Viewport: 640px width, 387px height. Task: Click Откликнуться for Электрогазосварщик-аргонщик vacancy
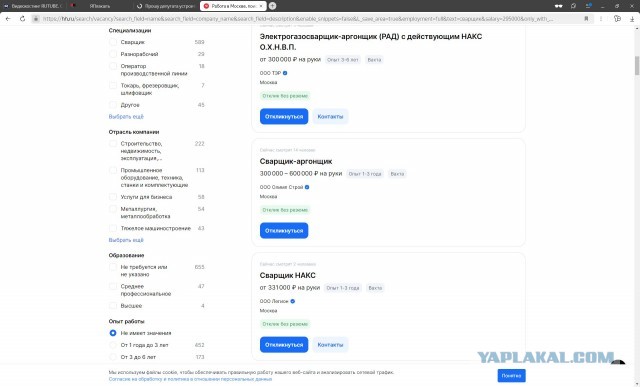click(284, 116)
